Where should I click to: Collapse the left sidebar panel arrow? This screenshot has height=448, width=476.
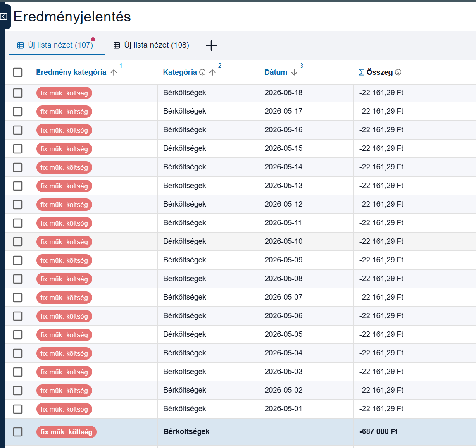[4, 17]
